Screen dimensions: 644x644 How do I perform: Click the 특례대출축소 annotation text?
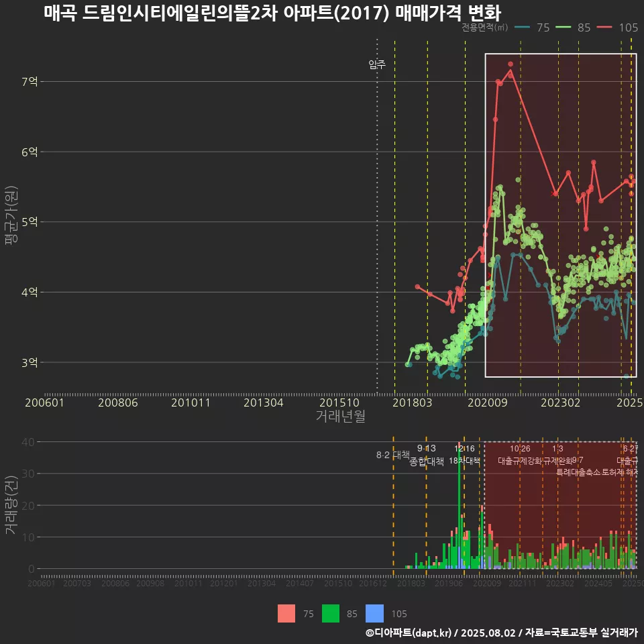pos(578,472)
